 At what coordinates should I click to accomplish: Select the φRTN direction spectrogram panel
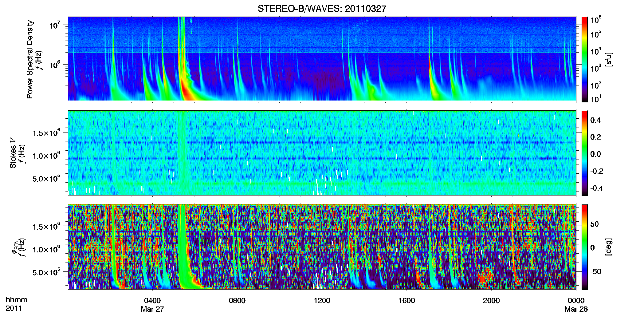tap(322, 247)
